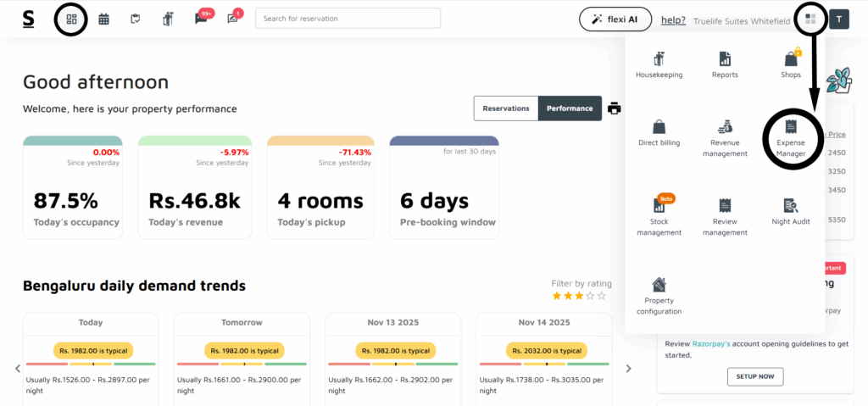The height and width of the screenshot is (406, 868).
Task: Select the Performance tab
Action: [570, 108]
